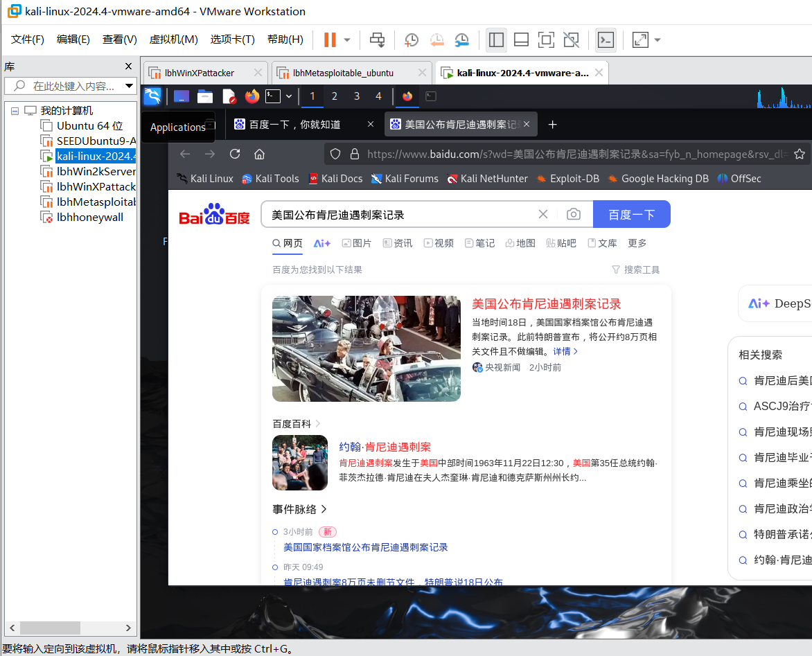
Task: Click the 百度一下 search button
Action: tap(632, 214)
